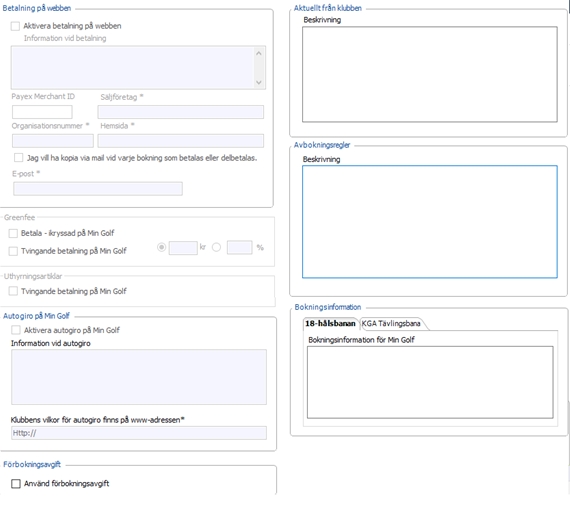Toggle Betala - ikryssad på Min Golf
The width and height of the screenshot is (570, 522).
[13, 233]
